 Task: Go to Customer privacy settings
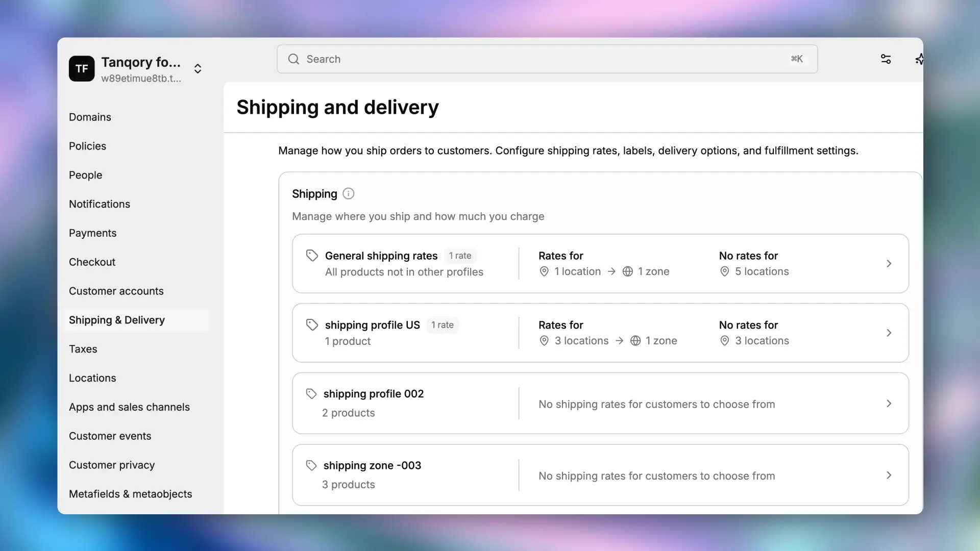pyautogui.click(x=112, y=465)
